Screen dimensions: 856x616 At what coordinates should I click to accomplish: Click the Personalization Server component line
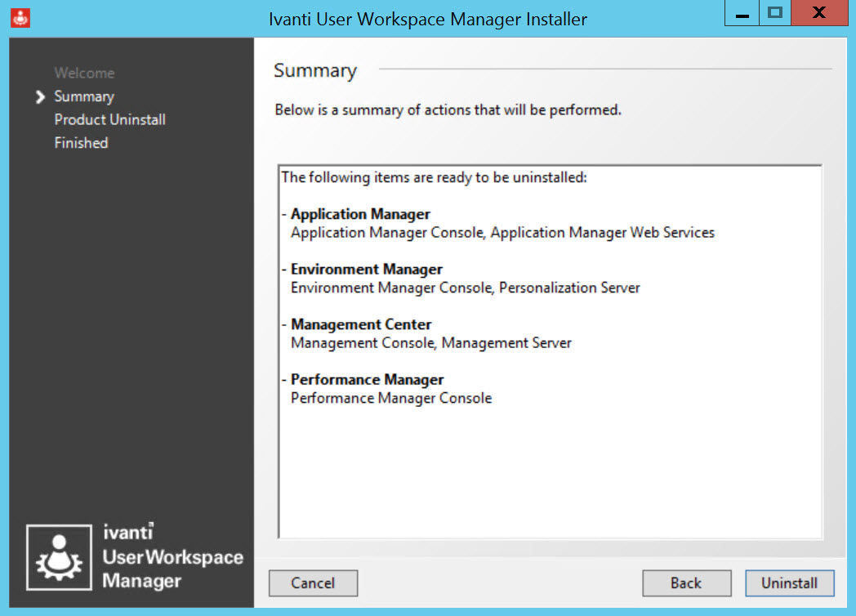click(x=569, y=288)
